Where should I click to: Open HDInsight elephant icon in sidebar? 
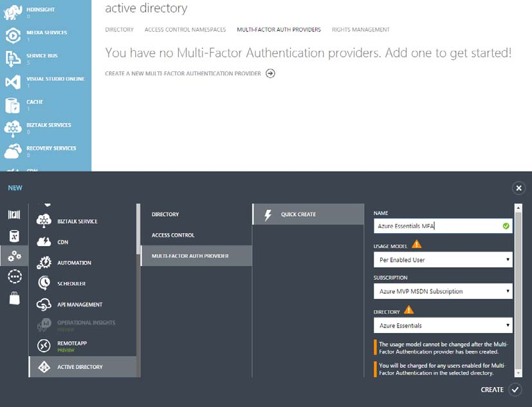(x=13, y=12)
